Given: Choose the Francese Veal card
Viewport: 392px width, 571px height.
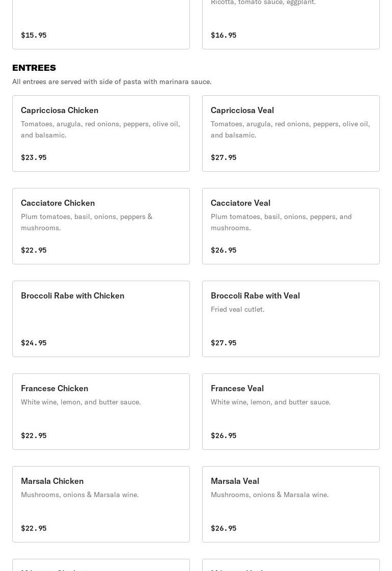Looking at the screenshot, I should click(291, 412).
